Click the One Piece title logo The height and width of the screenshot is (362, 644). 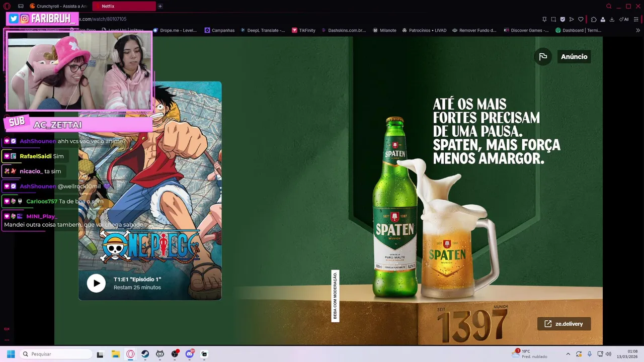[150, 246]
